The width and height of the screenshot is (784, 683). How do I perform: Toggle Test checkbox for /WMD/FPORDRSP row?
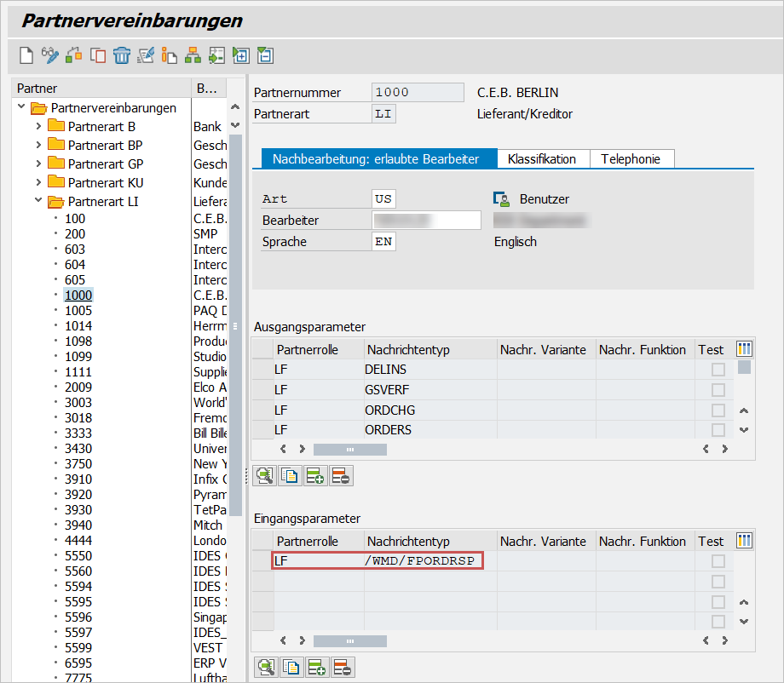pyautogui.click(x=718, y=561)
